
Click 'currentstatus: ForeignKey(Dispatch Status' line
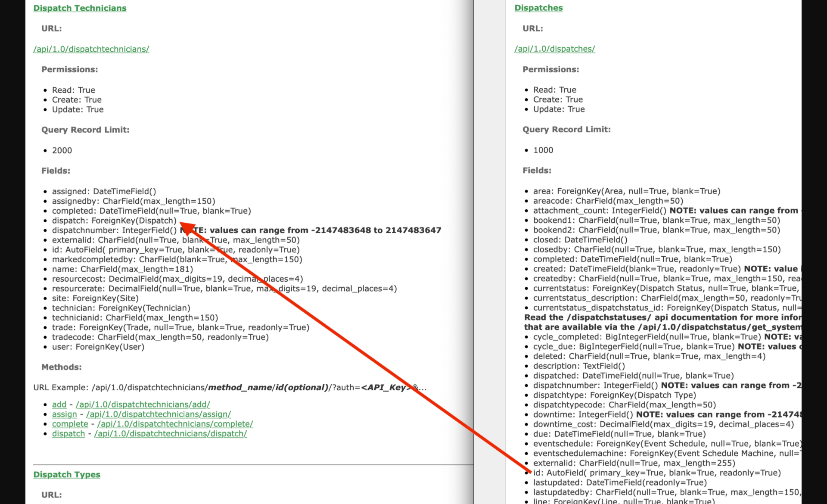coord(667,288)
